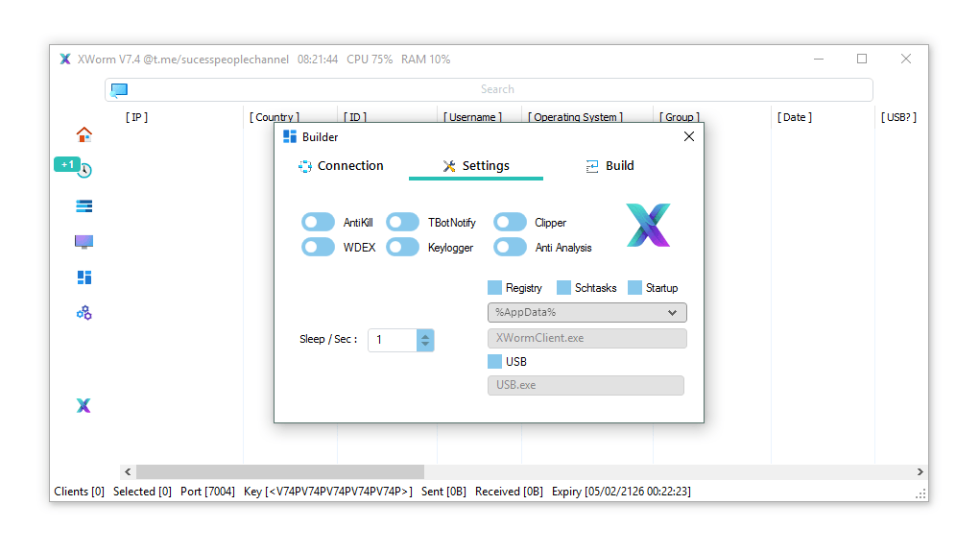Select the monitor icon in sidebar

[x=84, y=241]
